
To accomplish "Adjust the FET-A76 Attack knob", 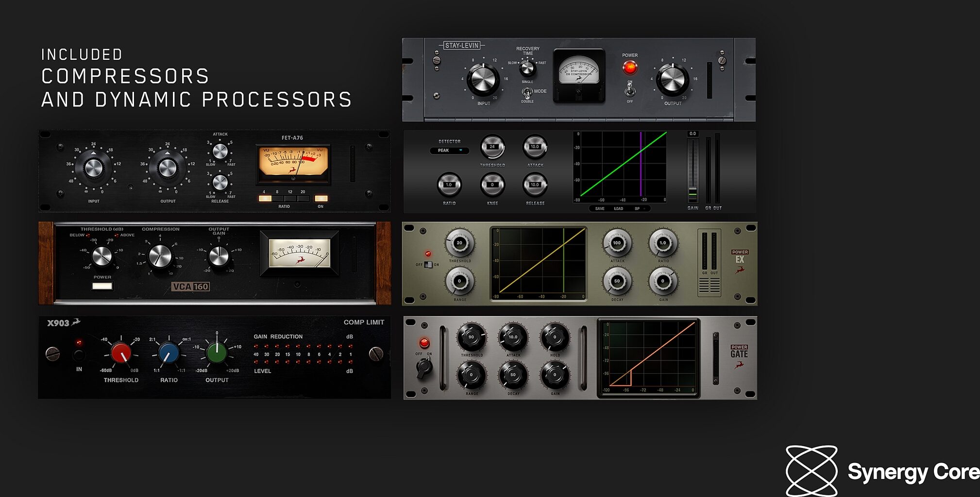I will pyautogui.click(x=220, y=151).
